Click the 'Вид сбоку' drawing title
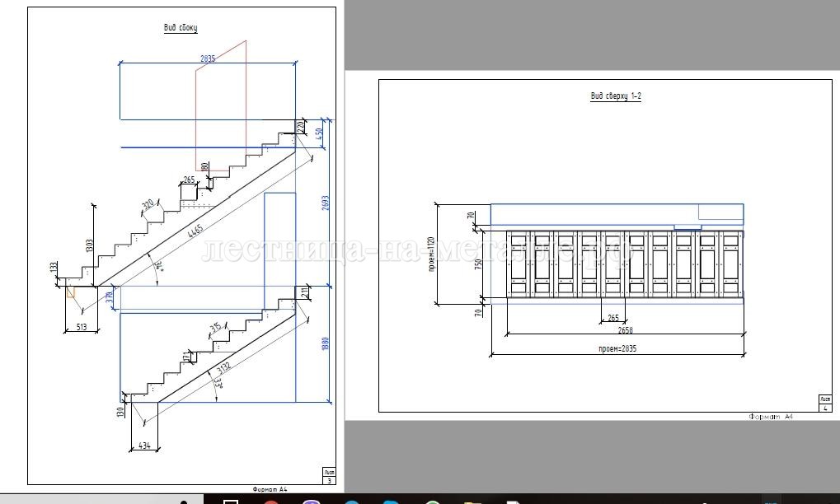Screen dimensions: 840x504 click(x=181, y=28)
